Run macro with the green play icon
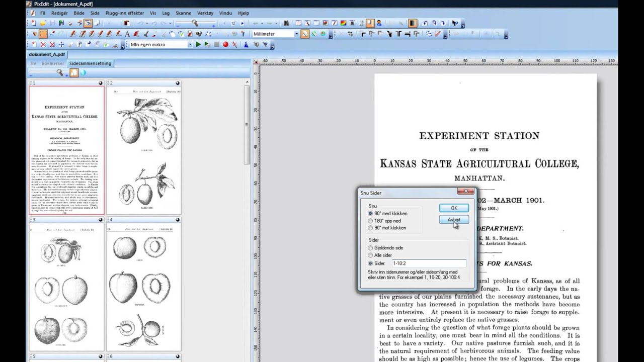This screenshot has height=362, width=644. [x=198, y=44]
